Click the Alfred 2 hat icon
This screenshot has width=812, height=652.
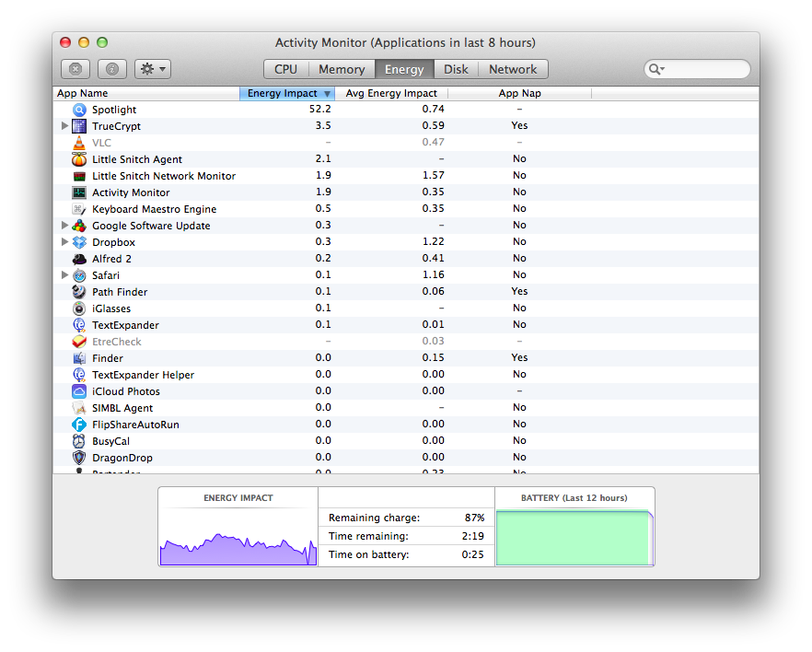[79, 259]
